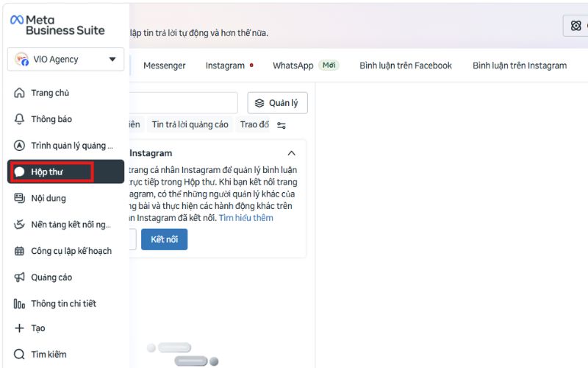
Task: Click the Quảng cáo menu label
Action: click(51, 277)
